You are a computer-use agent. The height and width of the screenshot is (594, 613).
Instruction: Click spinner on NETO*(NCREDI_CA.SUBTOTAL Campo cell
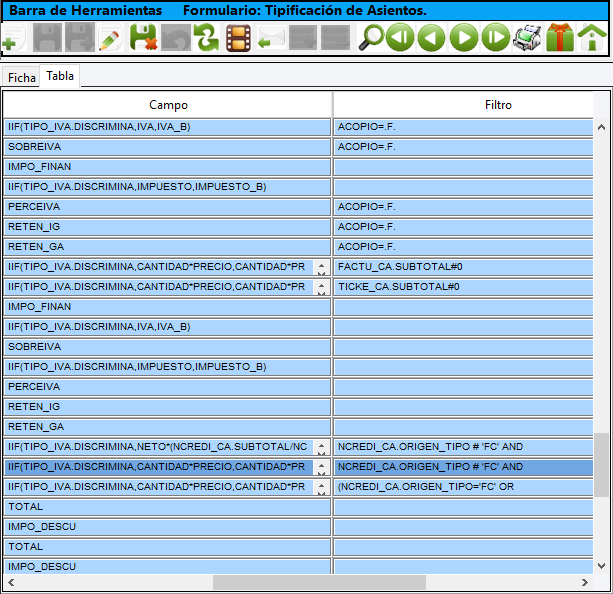click(x=321, y=447)
